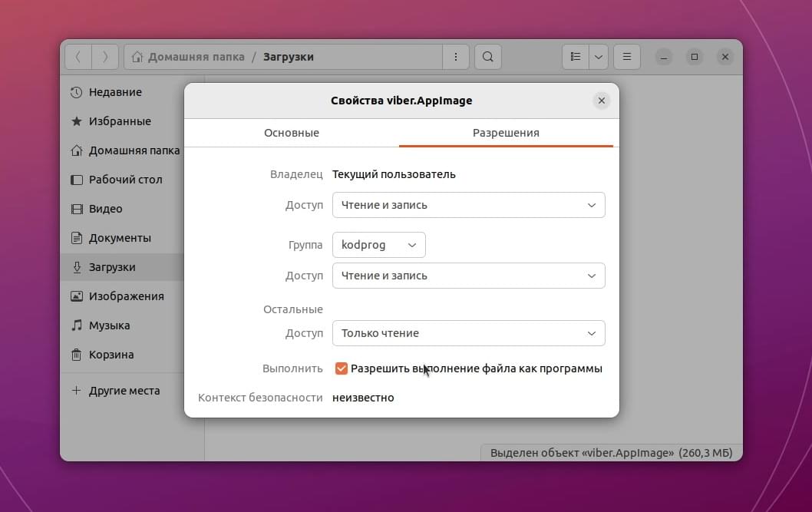Open Недавние in the sidebar
This screenshot has width=812, height=512.
tap(122, 92)
